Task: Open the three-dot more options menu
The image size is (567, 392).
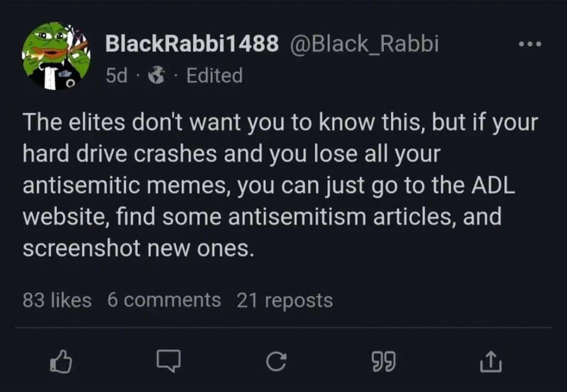Action: point(530,45)
